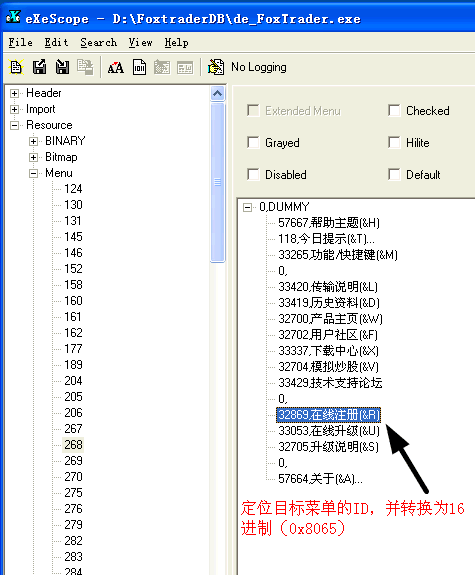The height and width of the screenshot is (575, 475).
Task: Open the Edit menu
Action: (x=56, y=43)
